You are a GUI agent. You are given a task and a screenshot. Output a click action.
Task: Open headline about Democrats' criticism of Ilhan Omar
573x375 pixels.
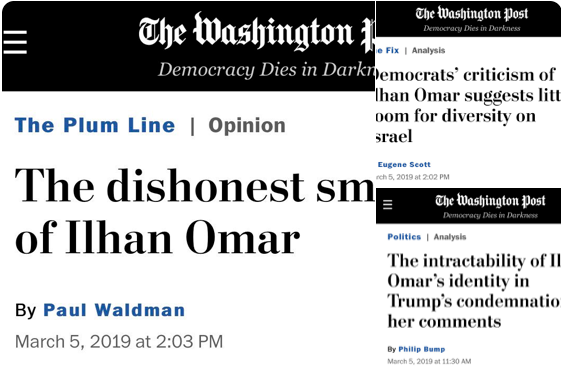[x=468, y=105]
